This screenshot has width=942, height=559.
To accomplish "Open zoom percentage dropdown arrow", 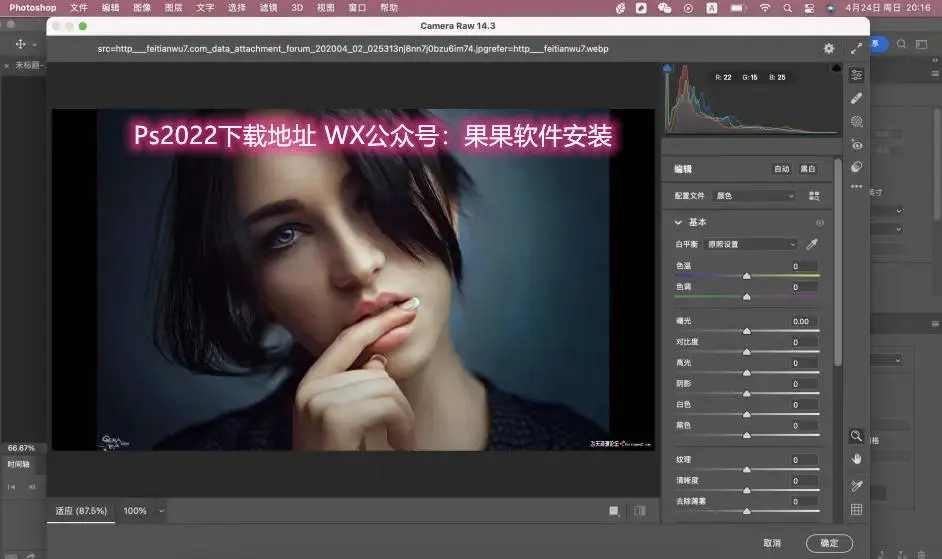I will pos(162,511).
